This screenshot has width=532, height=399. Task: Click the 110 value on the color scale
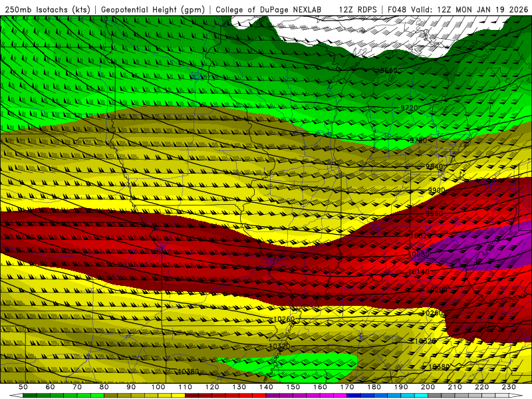pos(186,387)
